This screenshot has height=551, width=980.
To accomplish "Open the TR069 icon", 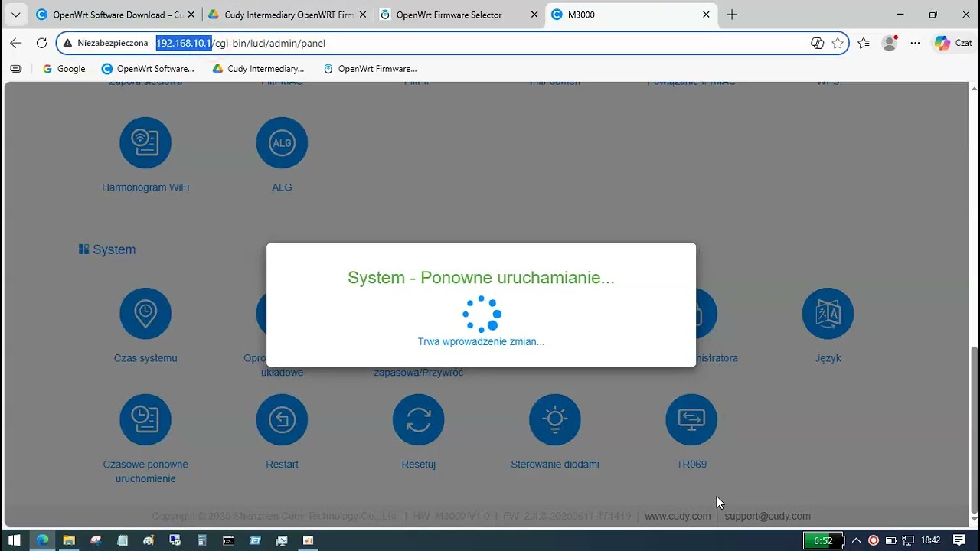I will (x=691, y=419).
